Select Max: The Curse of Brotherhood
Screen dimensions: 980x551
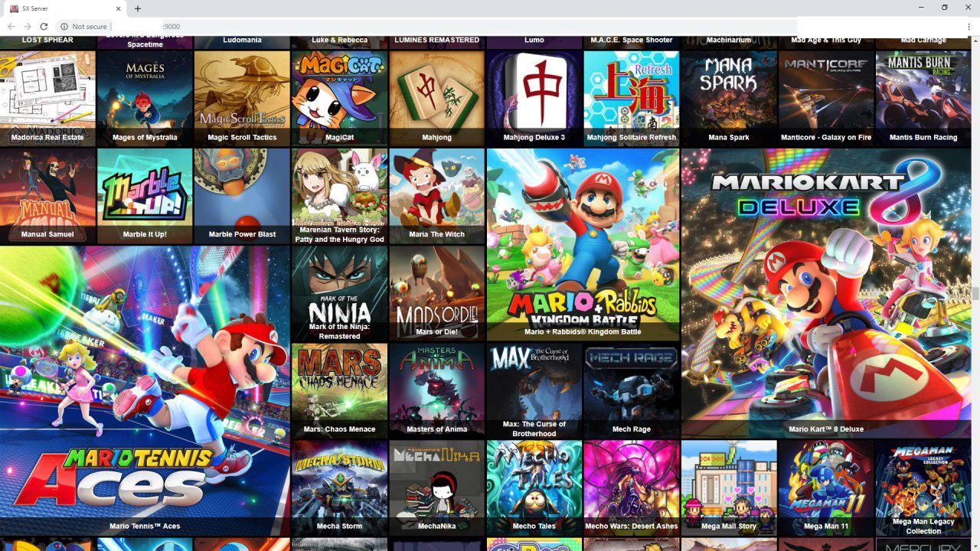(x=534, y=390)
